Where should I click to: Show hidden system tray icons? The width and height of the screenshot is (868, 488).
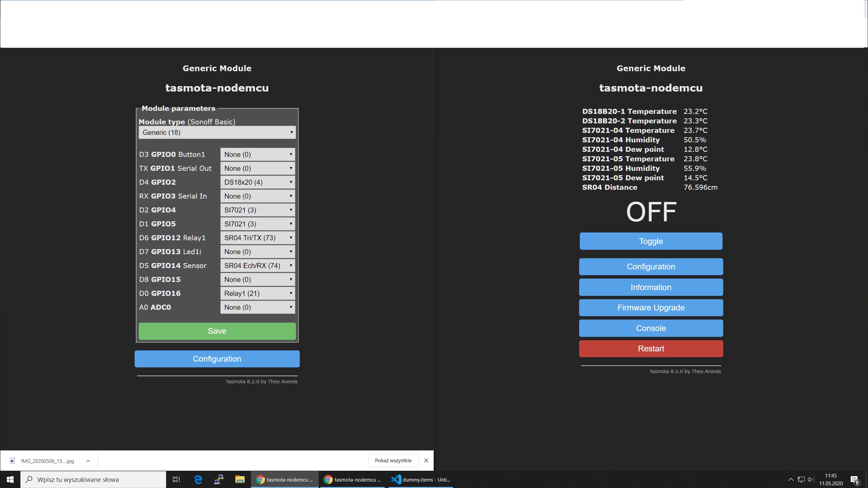click(791, 480)
